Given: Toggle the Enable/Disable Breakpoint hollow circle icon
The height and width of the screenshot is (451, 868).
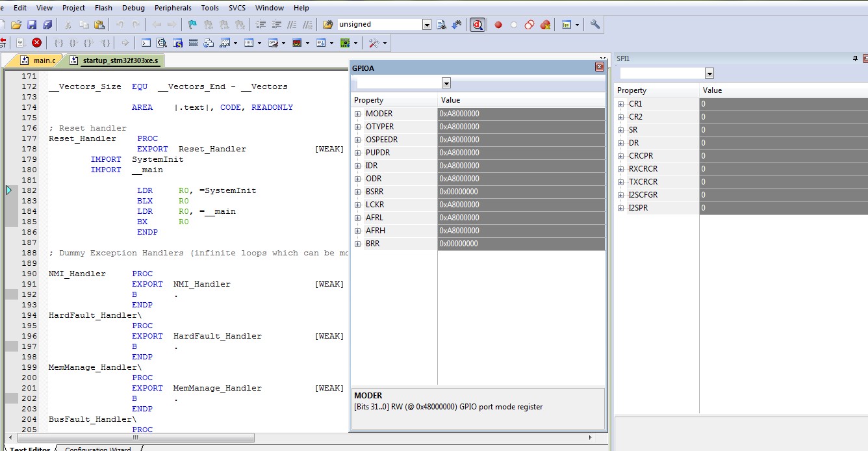Looking at the screenshot, I should pyautogui.click(x=514, y=25).
